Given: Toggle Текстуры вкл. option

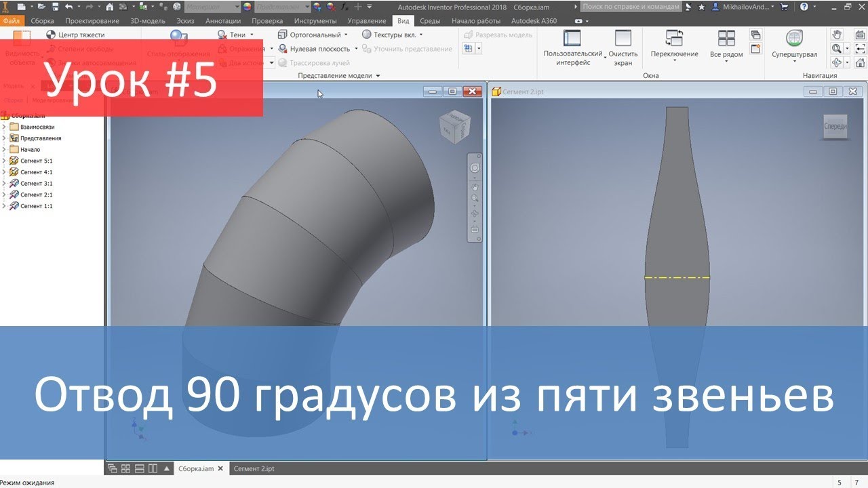Looking at the screenshot, I should pyautogui.click(x=392, y=35).
